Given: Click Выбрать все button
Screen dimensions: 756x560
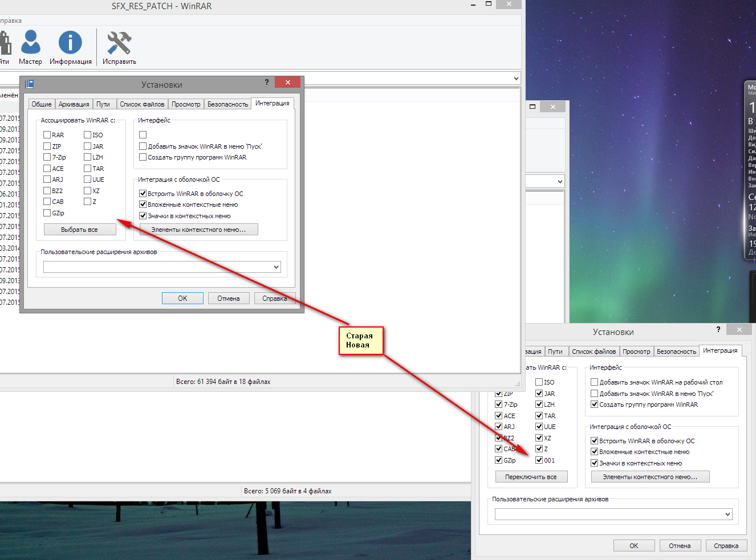Looking at the screenshot, I should click(x=80, y=230).
